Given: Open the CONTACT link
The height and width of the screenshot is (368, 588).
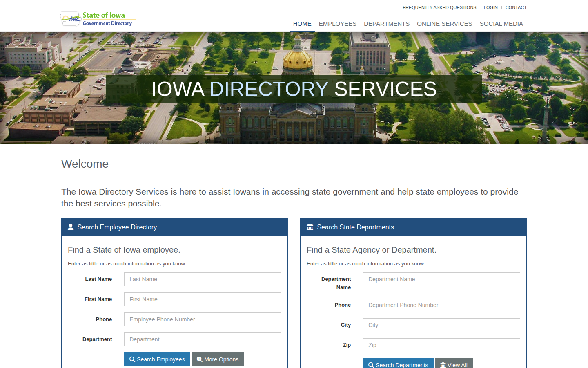Looking at the screenshot, I should coord(516,7).
